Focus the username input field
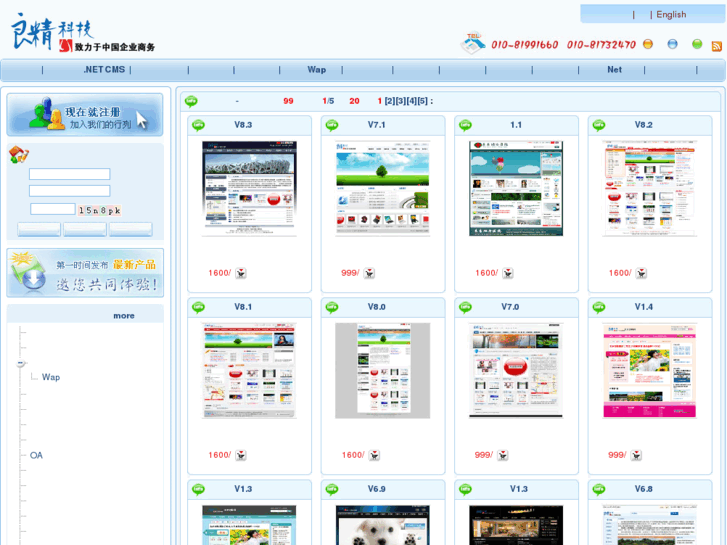Image resolution: width=727 pixels, height=545 pixels. (x=70, y=174)
